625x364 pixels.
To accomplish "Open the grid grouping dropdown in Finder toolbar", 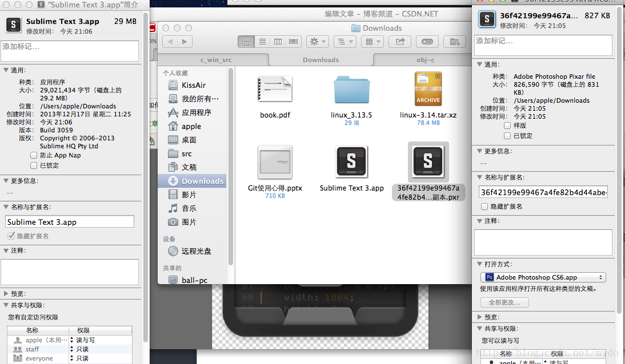I will pyautogui.click(x=372, y=42).
